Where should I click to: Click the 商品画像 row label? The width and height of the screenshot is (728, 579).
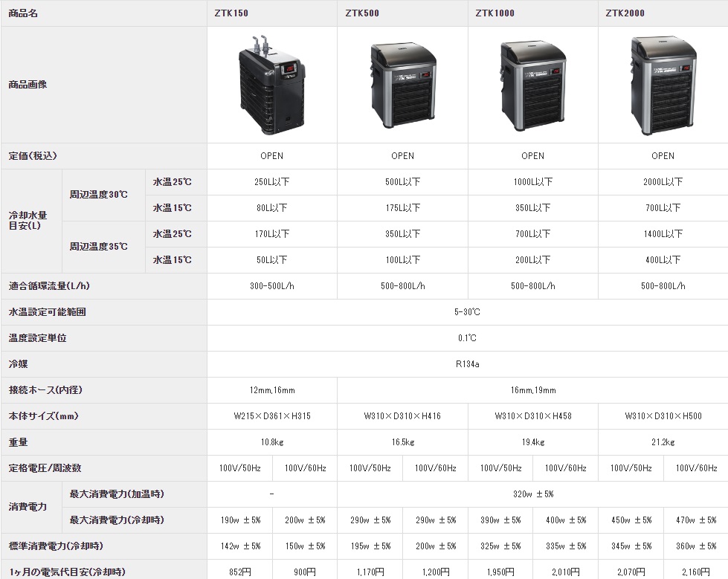[28, 85]
